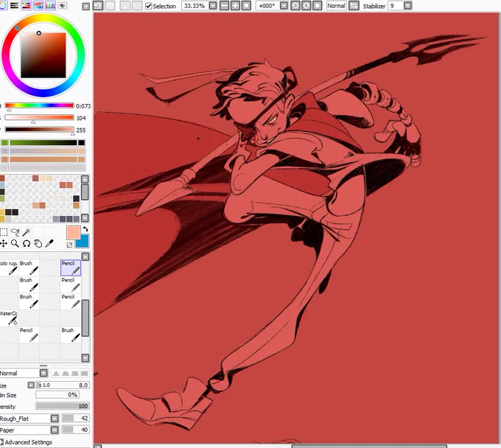Viewport: 501px width, 448px height.
Task: Select the brush preset left of top Brush
Action: 9,267
